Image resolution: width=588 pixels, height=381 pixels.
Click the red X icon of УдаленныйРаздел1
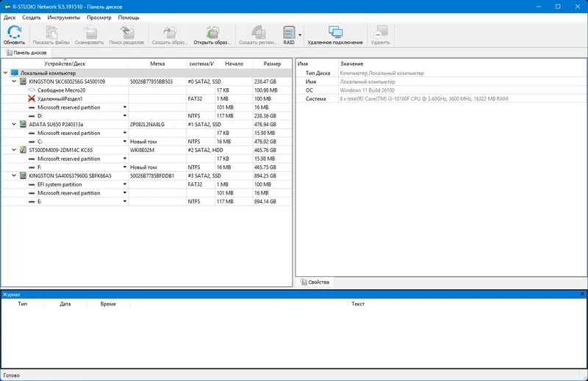tap(32, 98)
